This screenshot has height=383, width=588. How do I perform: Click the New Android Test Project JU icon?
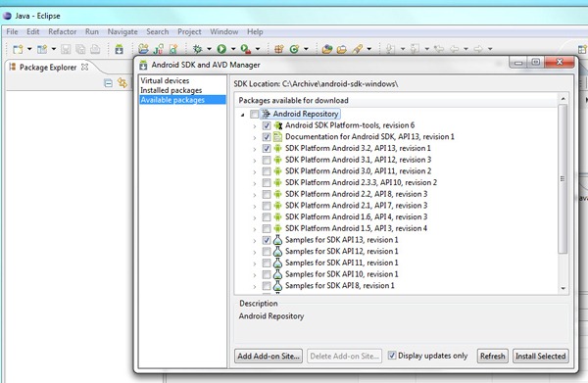click(x=158, y=49)
